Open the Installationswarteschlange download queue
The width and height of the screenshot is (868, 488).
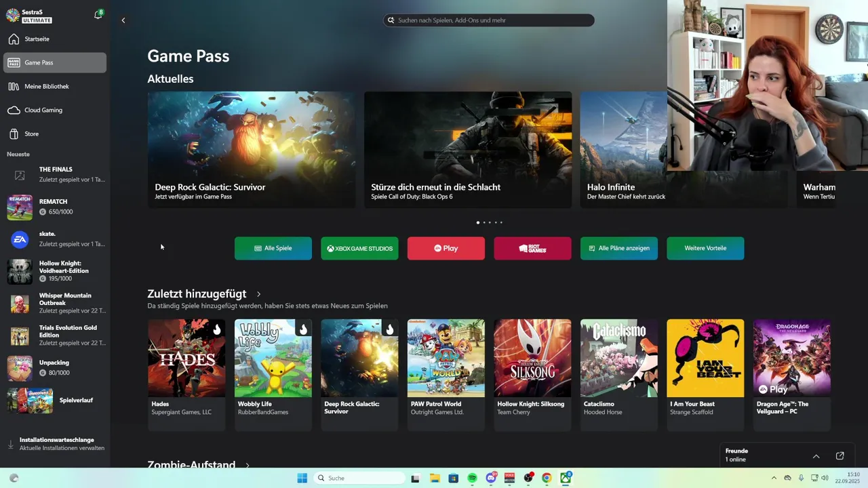coord(55,444)
